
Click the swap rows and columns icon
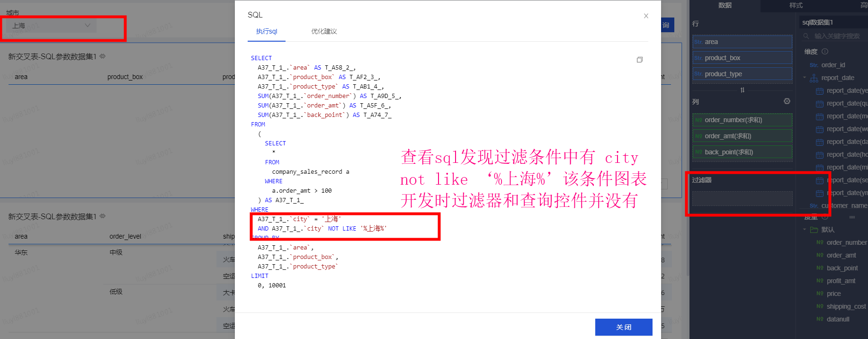point(742,90)
